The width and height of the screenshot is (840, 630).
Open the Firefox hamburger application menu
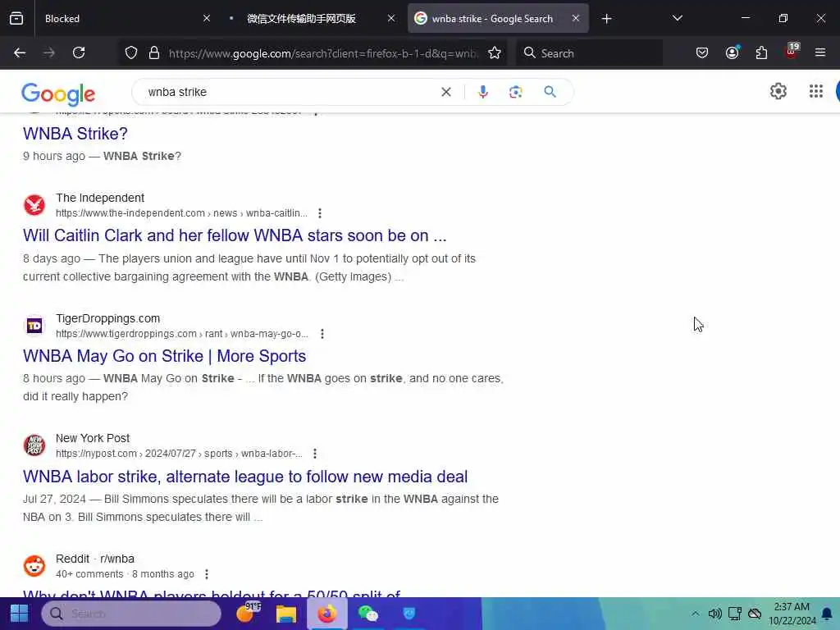(x=820, y=52)
